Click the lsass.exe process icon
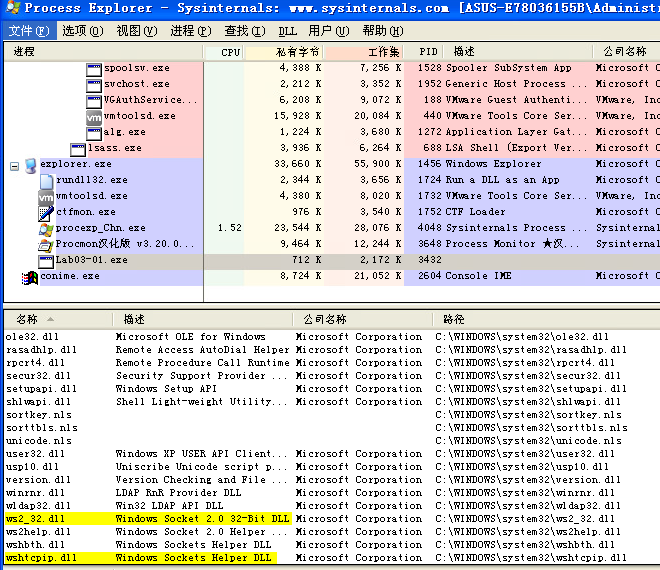The height and width of the screenshot is (570, 660). pyautogui.click(x=78, y=149)
